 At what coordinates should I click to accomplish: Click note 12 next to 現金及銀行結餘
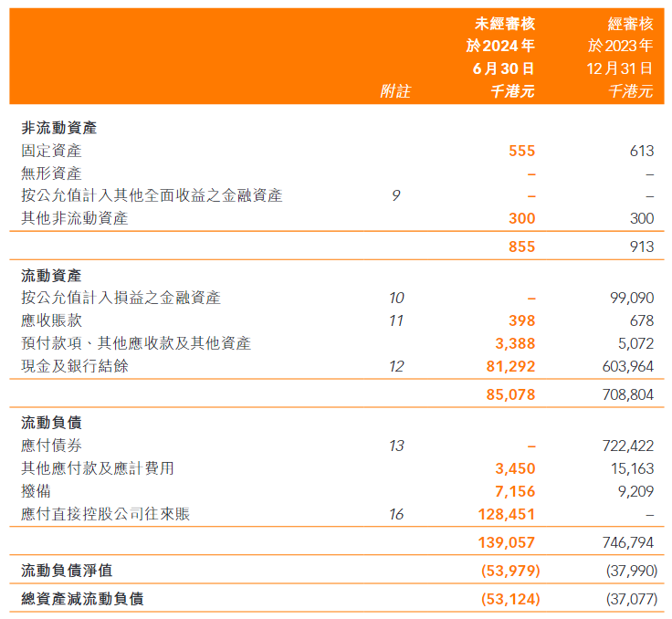coord(395,366)
